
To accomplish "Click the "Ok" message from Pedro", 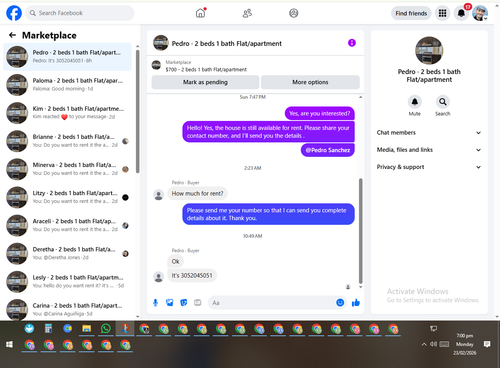I will (x=175, y=261).
